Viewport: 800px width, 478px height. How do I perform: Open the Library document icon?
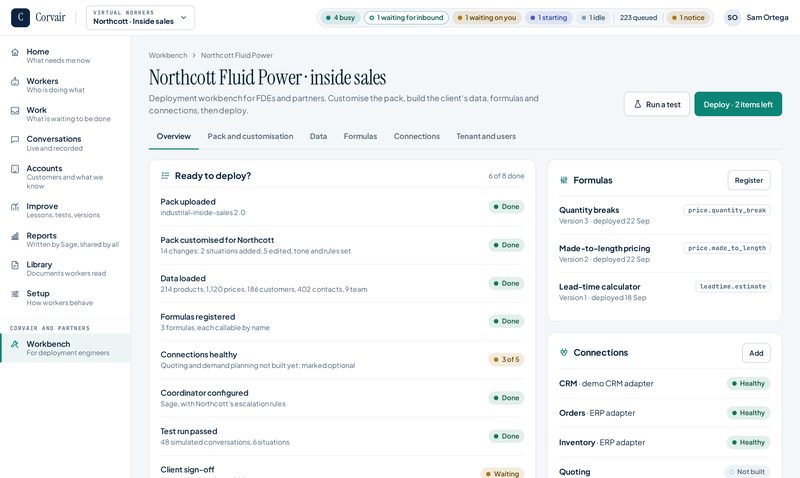coord(15,265)
